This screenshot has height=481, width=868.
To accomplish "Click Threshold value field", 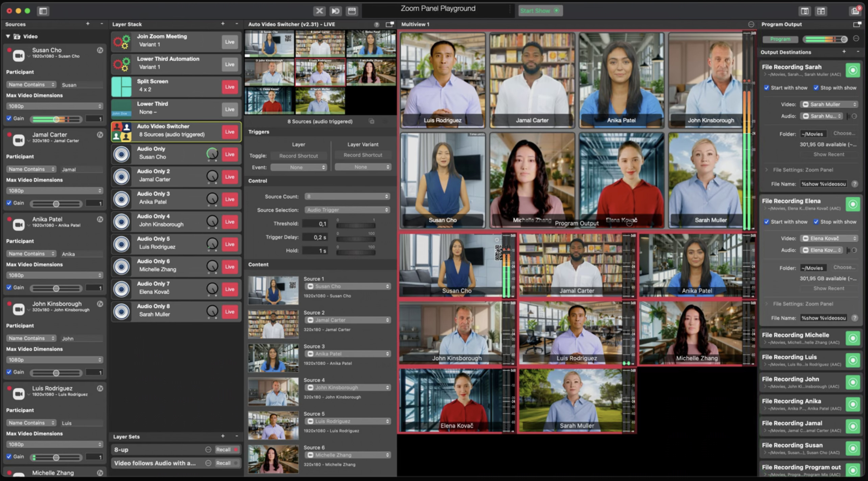I will pyautogui.click(x=315, y=224).
